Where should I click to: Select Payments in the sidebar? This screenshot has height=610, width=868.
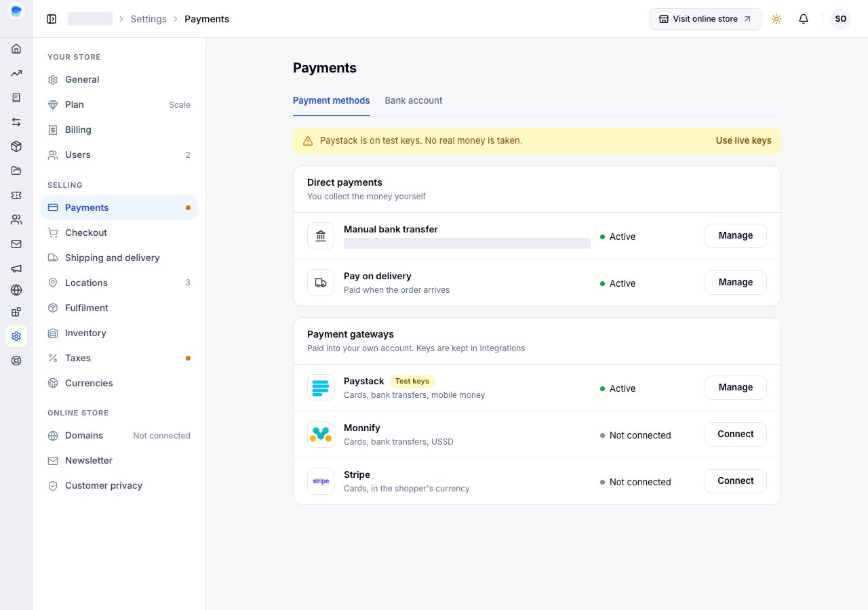coord(119,207)
